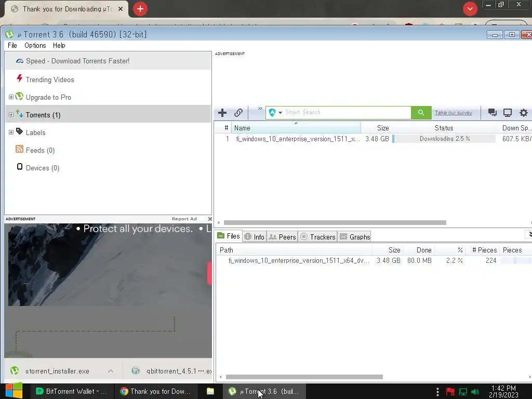Click the Torrents up-down arrows icon
Image resolution: width=532 pixels, height=399 pixels.
[20, 114]
